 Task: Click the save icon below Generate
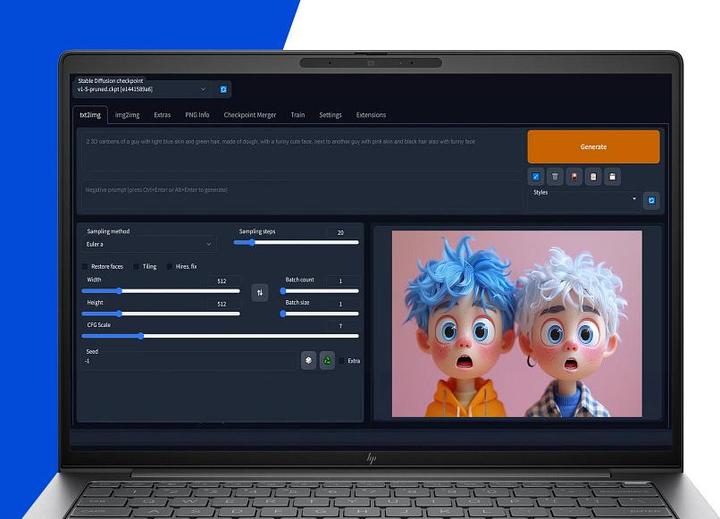(x=613, y=176)
